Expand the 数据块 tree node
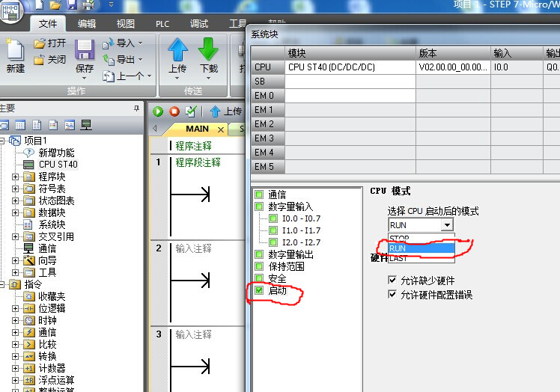This screenshot has width=560, height=392. pyautogui.click(x=15, y=212)
